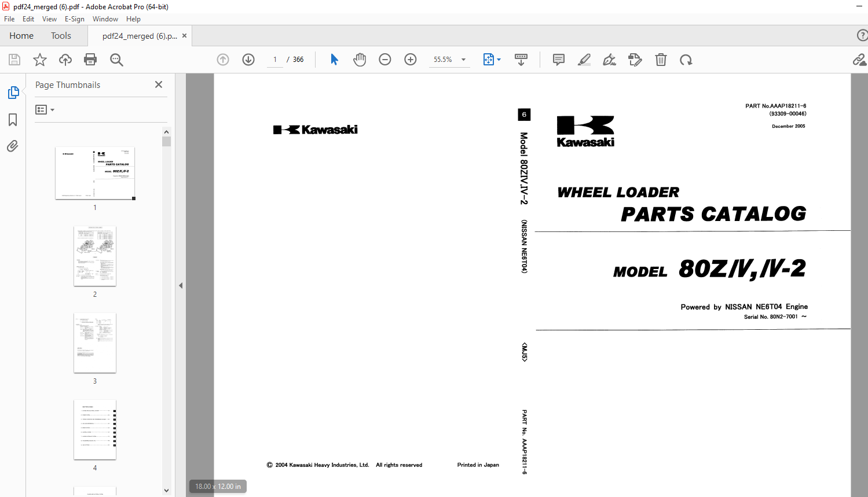Activate the Hand pan tool
The height and width of the screenshot is (497, 868).
pyautogui.click(x=360, y=60)
